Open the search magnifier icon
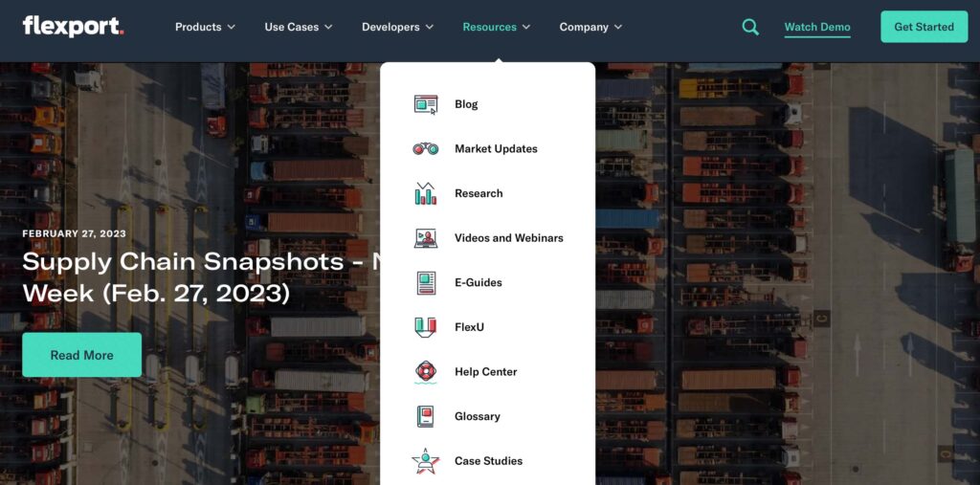Viewport: 980px width, 485px height. [750, 27]
